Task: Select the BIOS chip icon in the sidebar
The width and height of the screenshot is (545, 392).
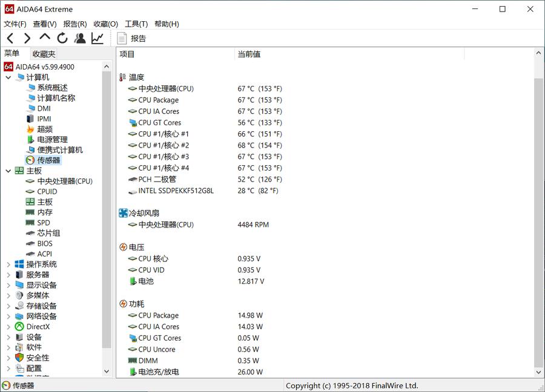Action: (30, 243)
